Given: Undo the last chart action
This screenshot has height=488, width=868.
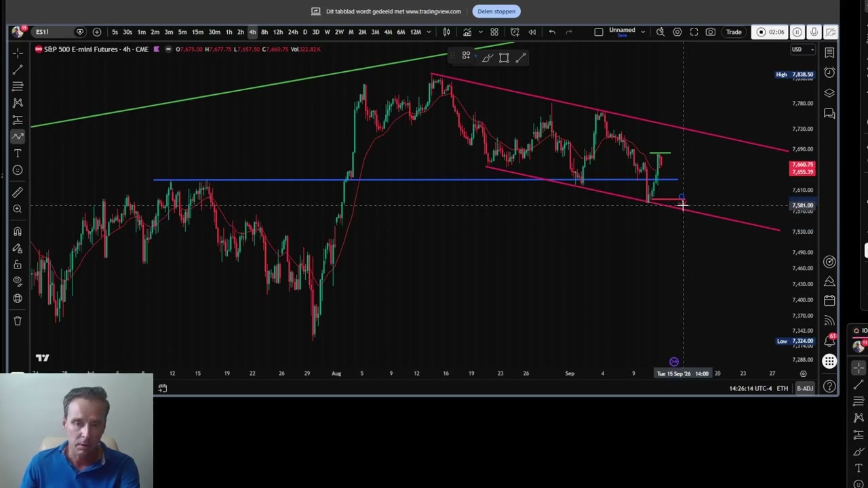Looking at the screenshot, I should tap(552, 32).
